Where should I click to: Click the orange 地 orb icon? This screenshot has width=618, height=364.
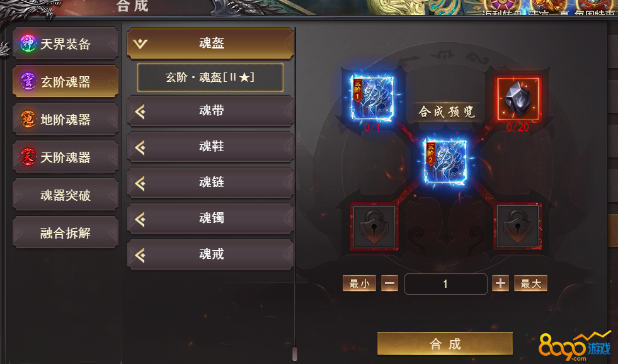pos(28,119)
